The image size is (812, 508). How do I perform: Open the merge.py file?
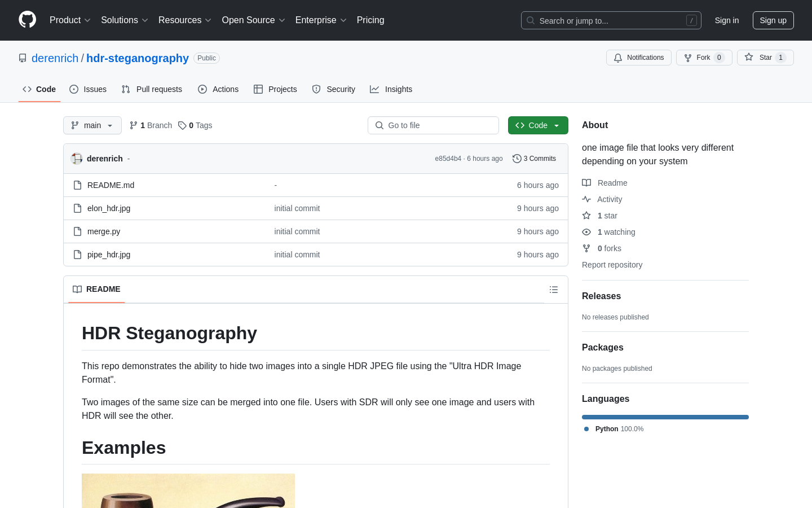[x=104, y=231]
